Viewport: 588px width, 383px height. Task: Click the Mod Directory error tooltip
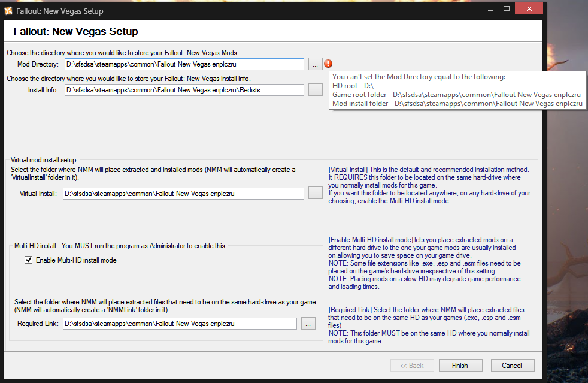pyautogui.click(x=457, y=90)
